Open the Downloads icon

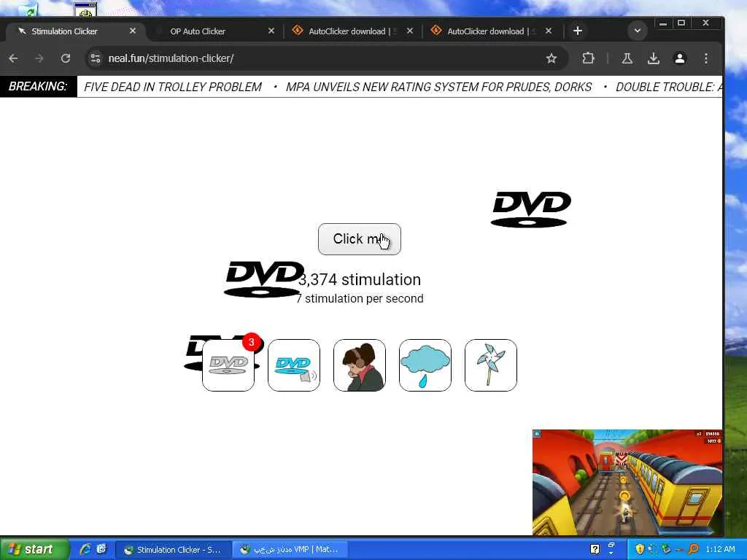[x=654, y=58]
